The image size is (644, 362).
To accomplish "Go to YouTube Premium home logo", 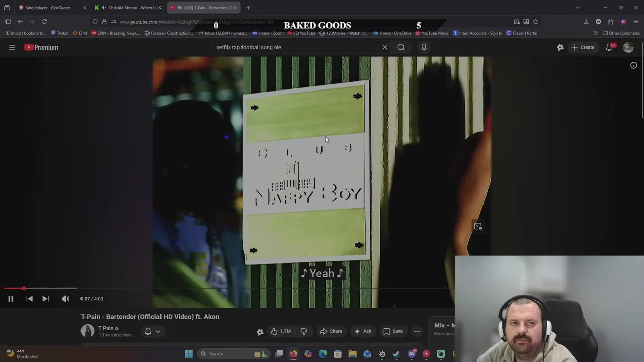I will (x=41, y=47).
